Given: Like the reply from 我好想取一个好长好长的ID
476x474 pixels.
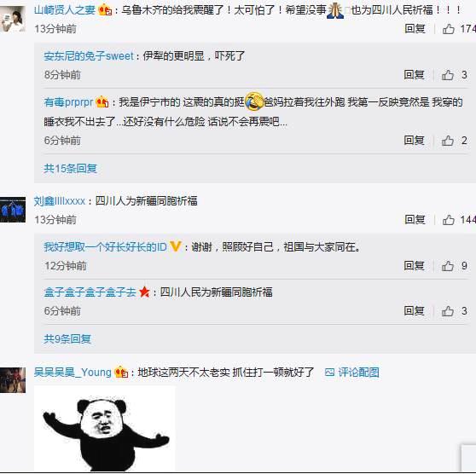Looking at the screenshot, I should [x=448, y=266].
